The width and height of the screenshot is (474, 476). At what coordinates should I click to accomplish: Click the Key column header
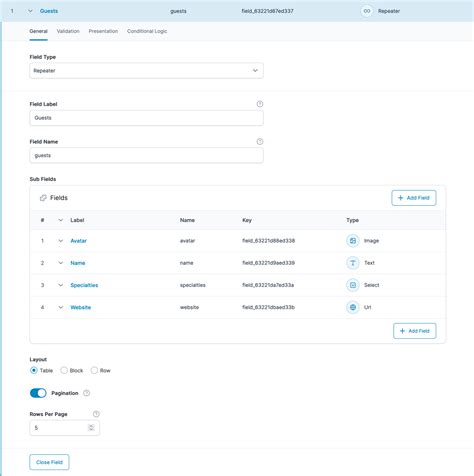(247, 220)
